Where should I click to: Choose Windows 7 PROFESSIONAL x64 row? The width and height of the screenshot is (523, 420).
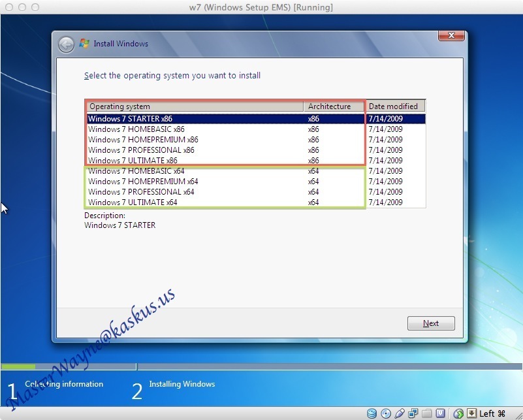141,192
